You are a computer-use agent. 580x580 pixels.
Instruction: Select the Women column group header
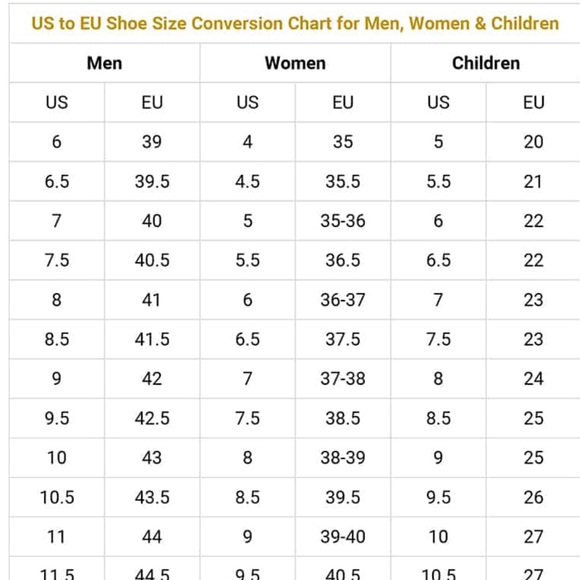tap(295, 63)
